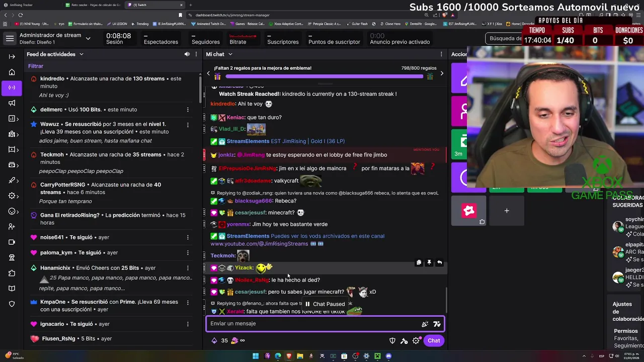Add quick action with plus tile
The height and width of the screenshot is (362, 644).
[x=507, y=211]
